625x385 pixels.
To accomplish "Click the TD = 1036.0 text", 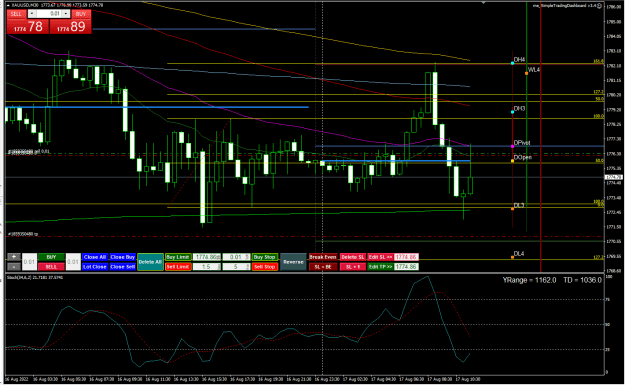I will 582,280.
